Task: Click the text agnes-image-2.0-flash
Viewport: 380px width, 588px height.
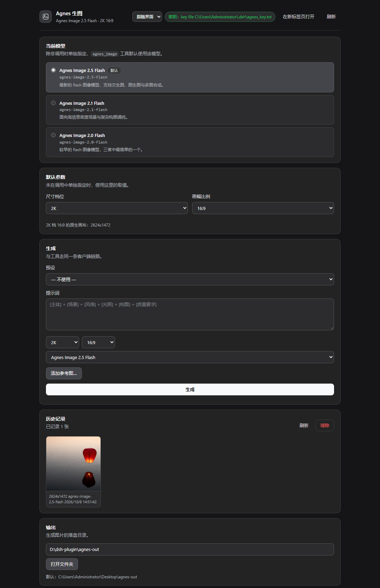Action: click(x=83, y=142)
